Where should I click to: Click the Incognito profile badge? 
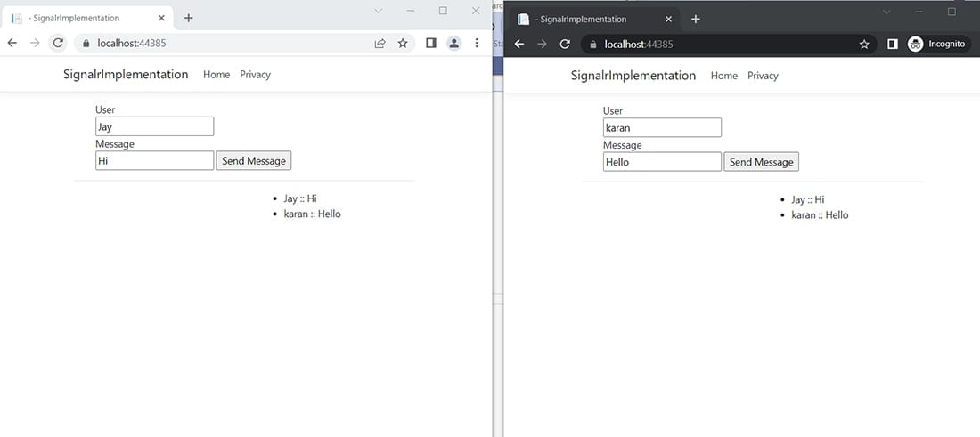tap(937, 45)
